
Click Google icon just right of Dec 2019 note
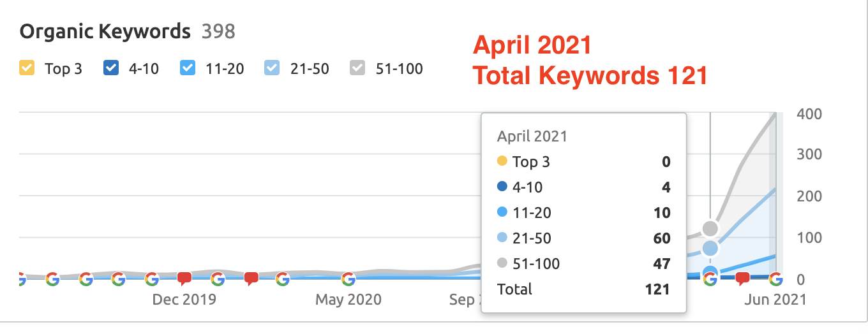(x=217, y=279)
